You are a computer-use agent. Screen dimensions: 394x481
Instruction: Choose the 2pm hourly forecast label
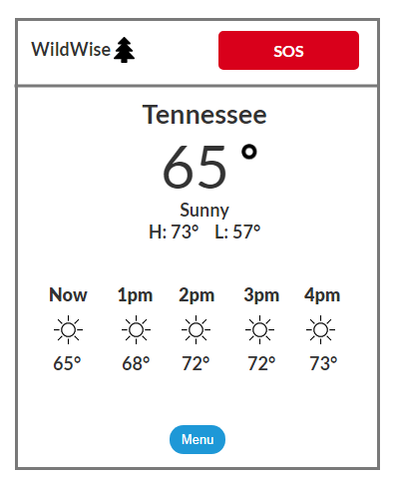[196, 295]
